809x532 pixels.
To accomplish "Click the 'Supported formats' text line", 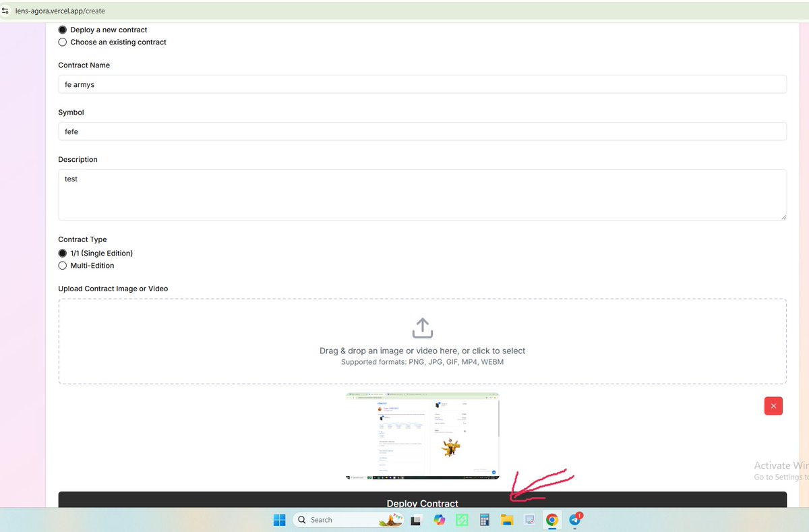I will (x=422, y=362).
